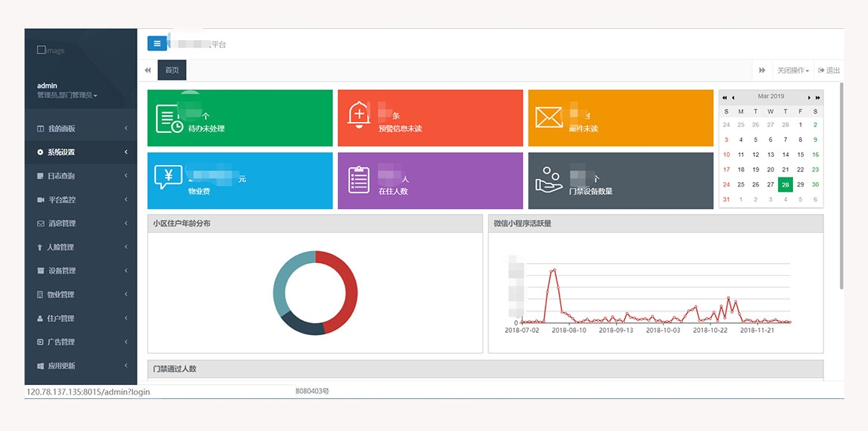Go to next month in the calendar
This screenshot has width=868, height=431.
pos(810,97)
